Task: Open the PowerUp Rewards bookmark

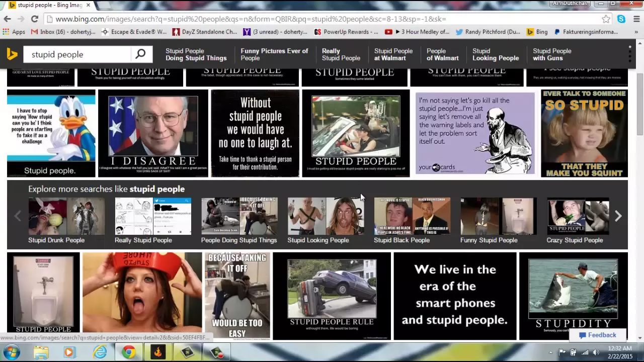Action: click(346, 32)
